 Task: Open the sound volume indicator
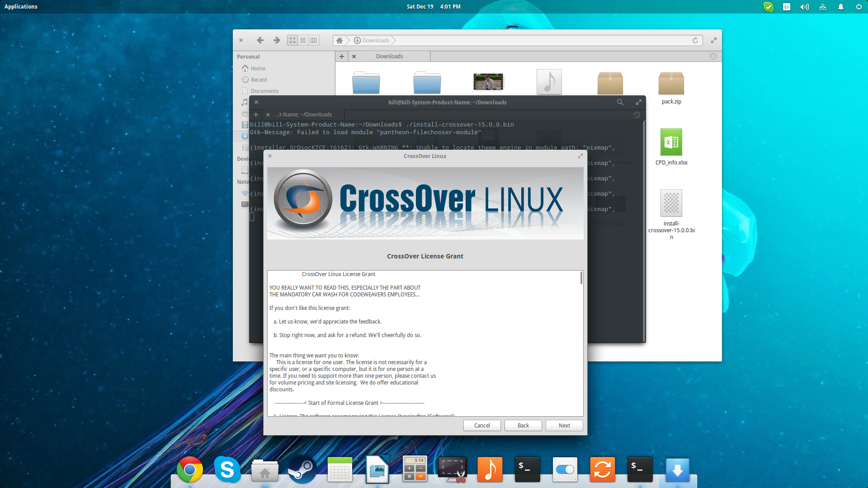[x=804, y=7]
